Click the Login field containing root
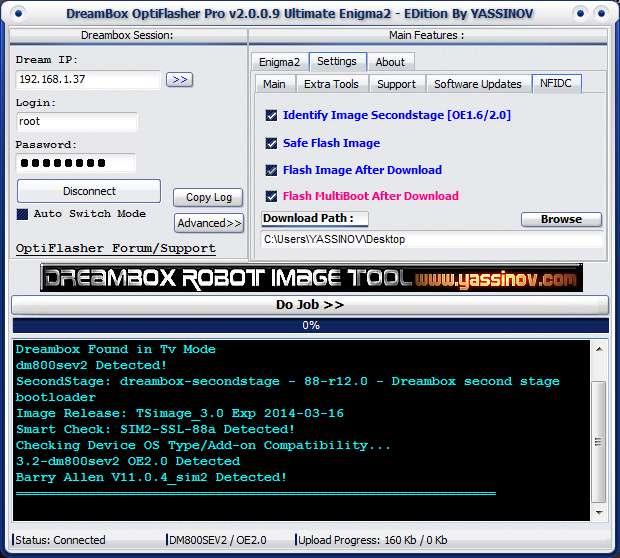 point(77,121)
